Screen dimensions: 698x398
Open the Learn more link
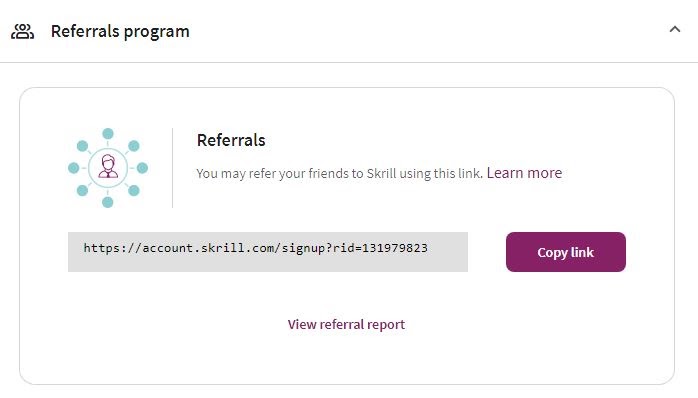coord(524,173)
